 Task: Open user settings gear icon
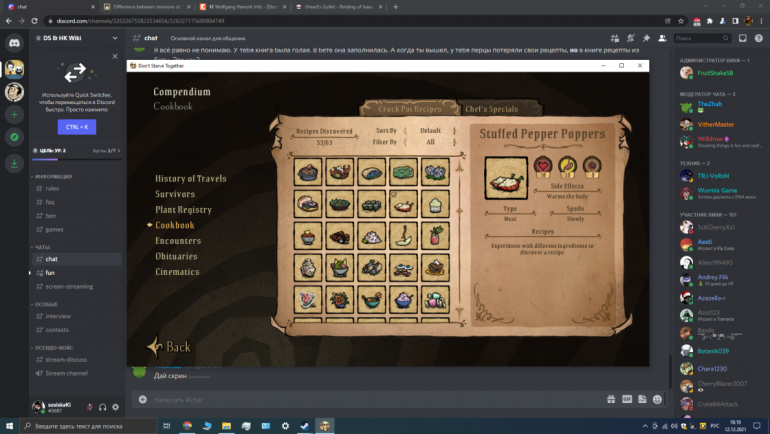pos(115,407)
